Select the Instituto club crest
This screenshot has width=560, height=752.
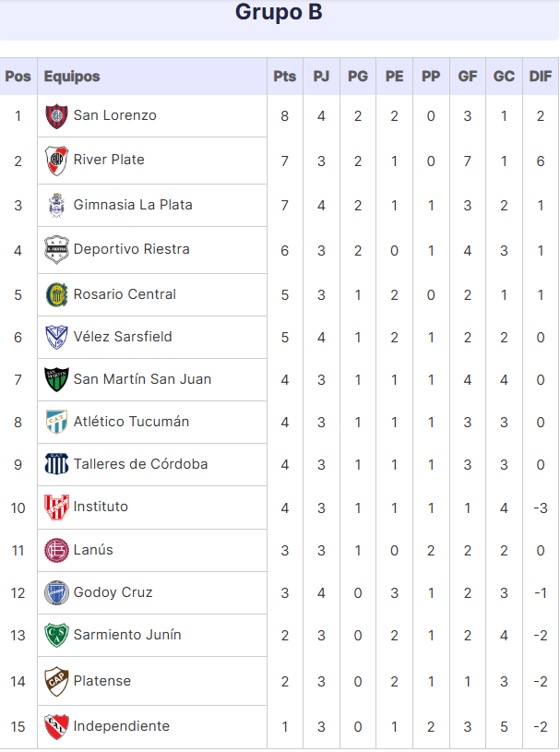pos(56,507)
